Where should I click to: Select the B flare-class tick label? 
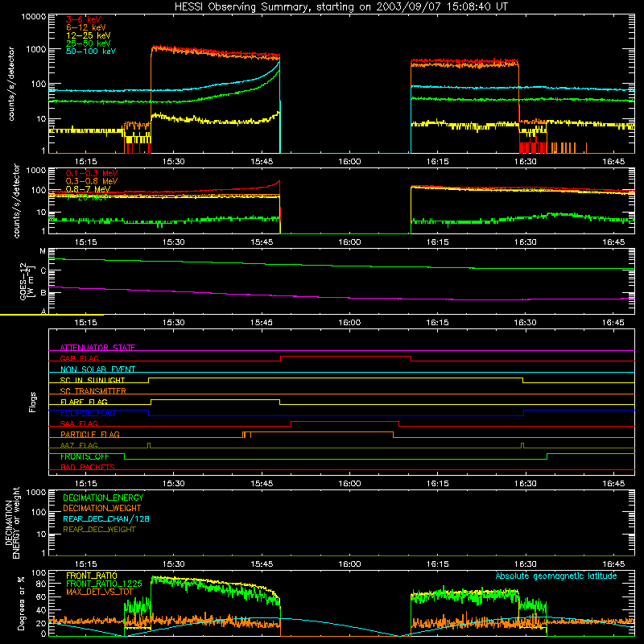point(43,293)
